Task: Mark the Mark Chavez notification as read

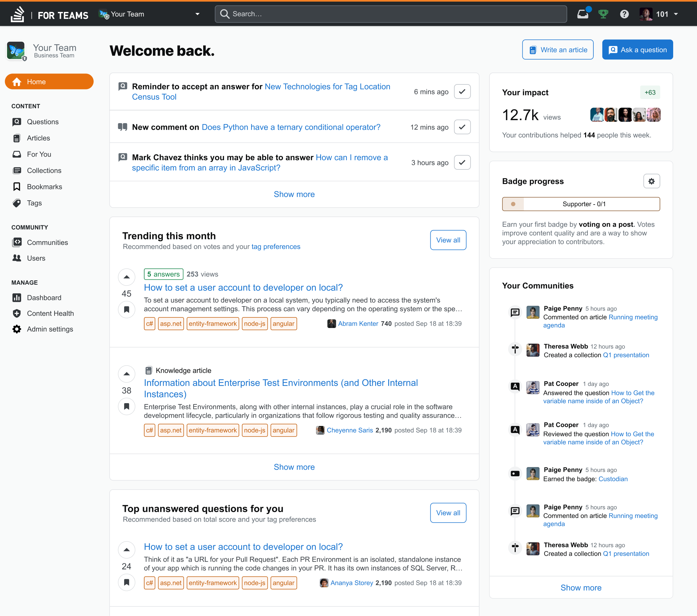Action: click(462, 162)
